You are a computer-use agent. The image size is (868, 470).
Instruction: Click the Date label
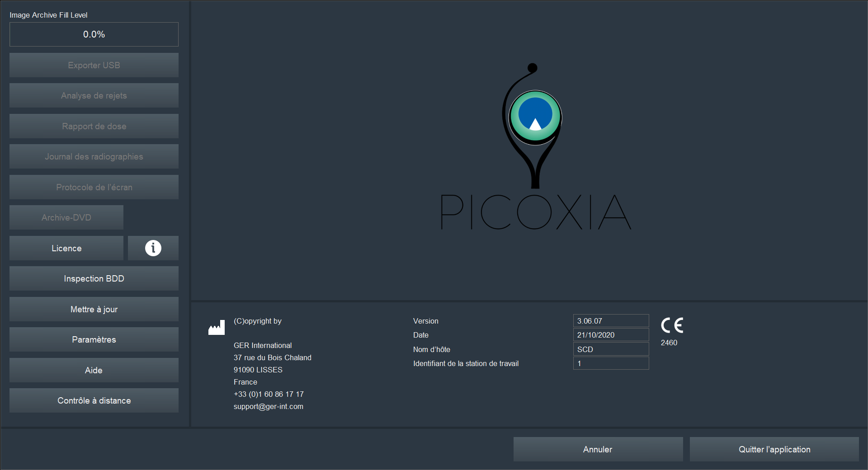pyautogui.click(x=421, y=335)
